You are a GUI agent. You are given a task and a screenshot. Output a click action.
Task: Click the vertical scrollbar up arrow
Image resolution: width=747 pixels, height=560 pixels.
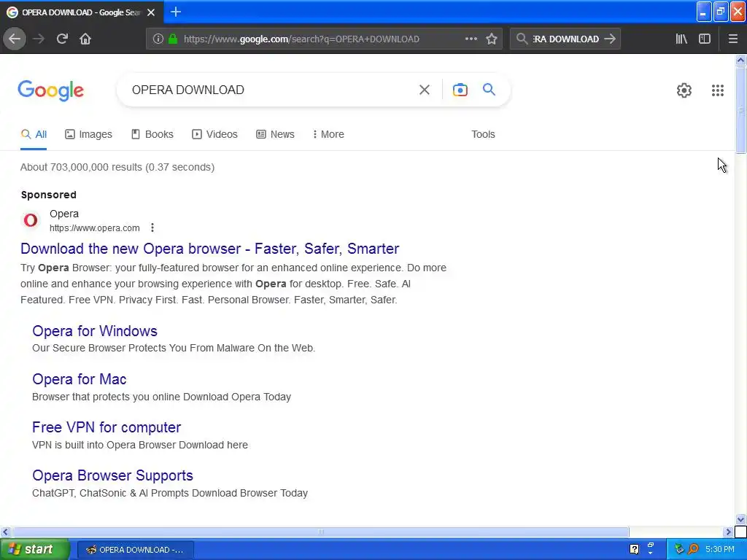click(x=740, y=60)
